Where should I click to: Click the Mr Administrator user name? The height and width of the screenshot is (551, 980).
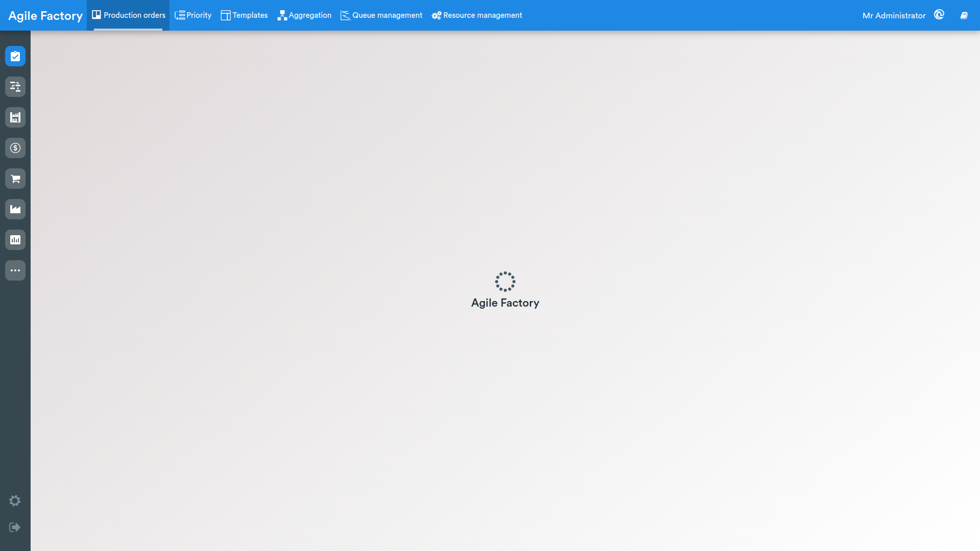894,16
